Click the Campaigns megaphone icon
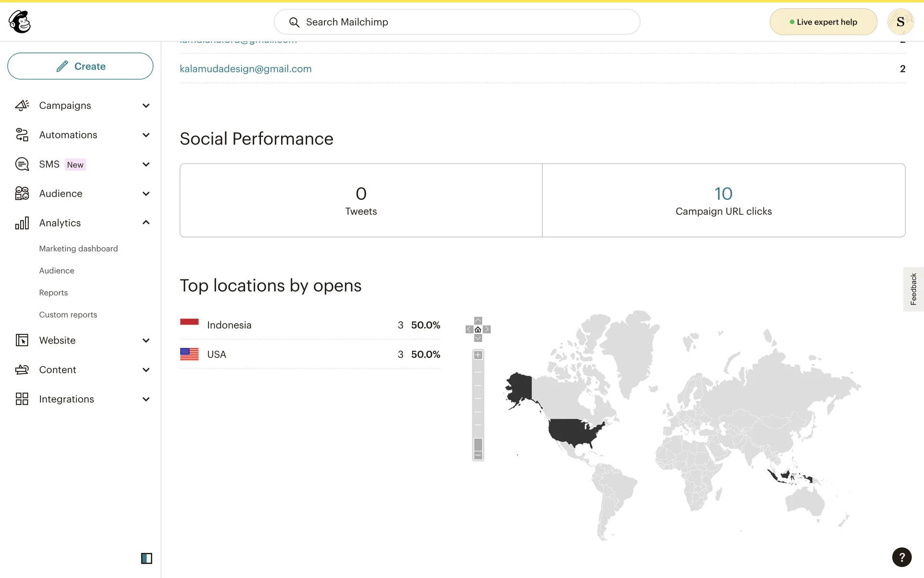Screen dimensions: 924x578 pyautogui.click(x=22, y=105)
